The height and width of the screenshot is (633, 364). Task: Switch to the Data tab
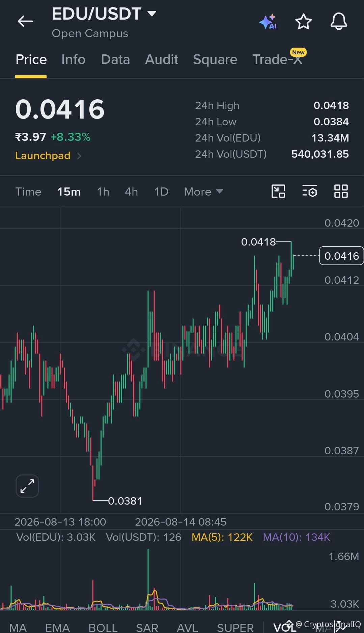point(115,59)
